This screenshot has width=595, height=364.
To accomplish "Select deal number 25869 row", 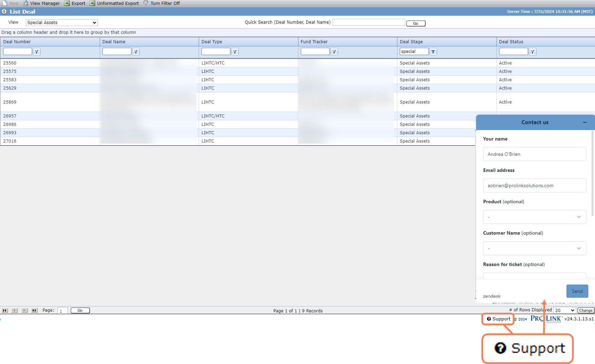I will [297, 102].
